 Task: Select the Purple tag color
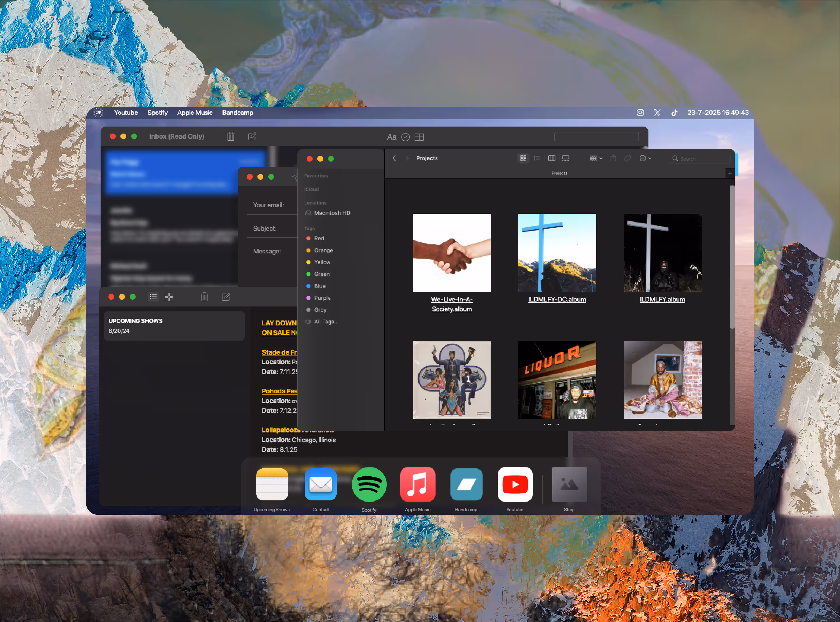322,298
